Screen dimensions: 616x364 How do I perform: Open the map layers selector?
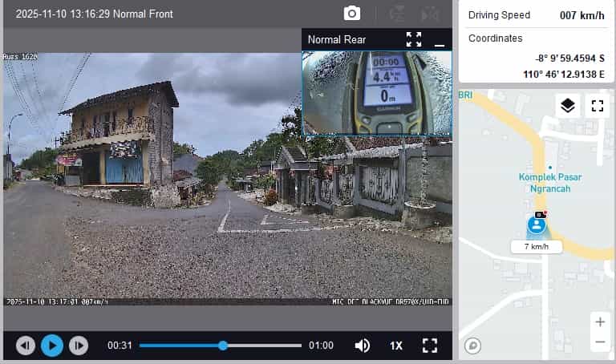click(568, 106)
